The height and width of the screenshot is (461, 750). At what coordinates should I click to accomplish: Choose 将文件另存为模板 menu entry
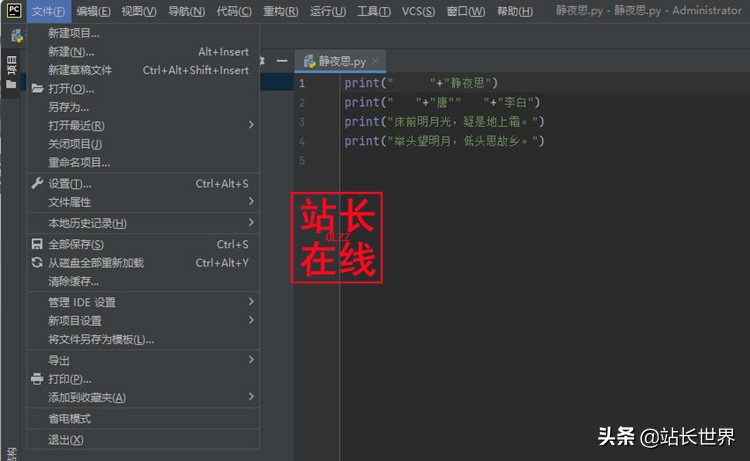[143, 340]
